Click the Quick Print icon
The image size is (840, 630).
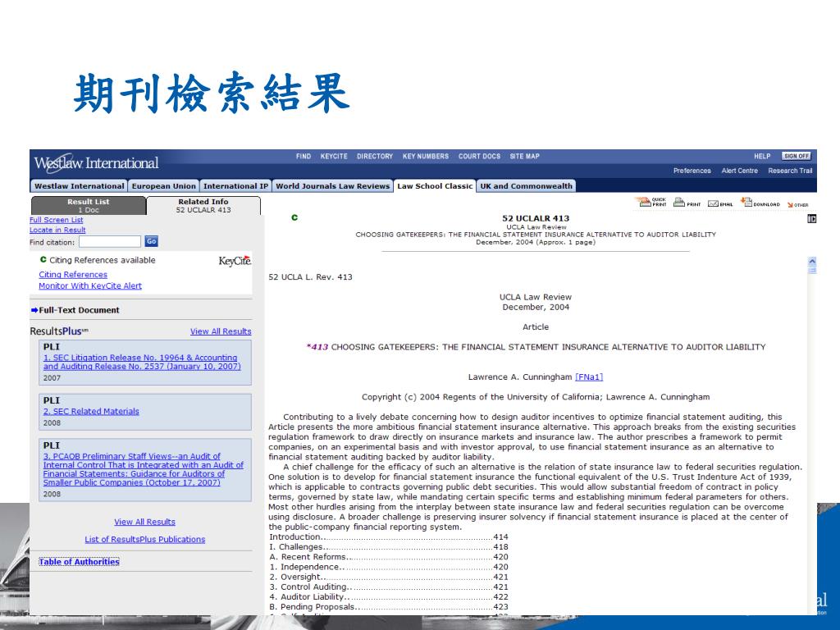651,202
